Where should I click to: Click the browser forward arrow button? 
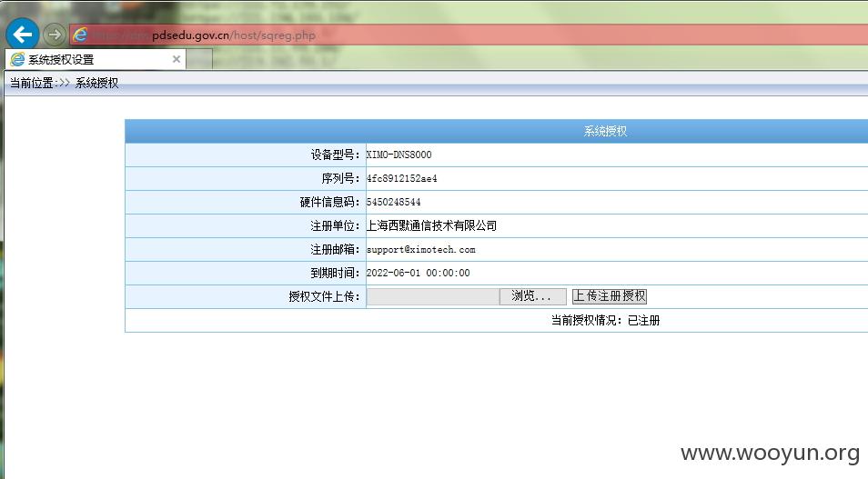[x=55, y=35]
